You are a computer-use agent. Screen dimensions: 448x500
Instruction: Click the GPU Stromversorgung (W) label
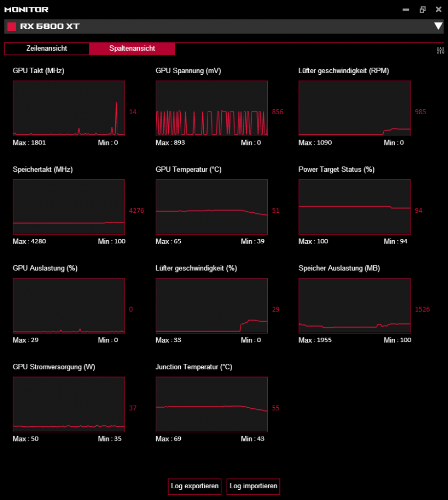(54, 367)
